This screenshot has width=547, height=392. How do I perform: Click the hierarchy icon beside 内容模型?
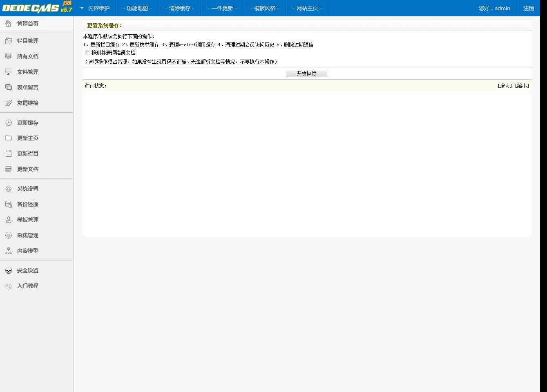coord(9,251)
